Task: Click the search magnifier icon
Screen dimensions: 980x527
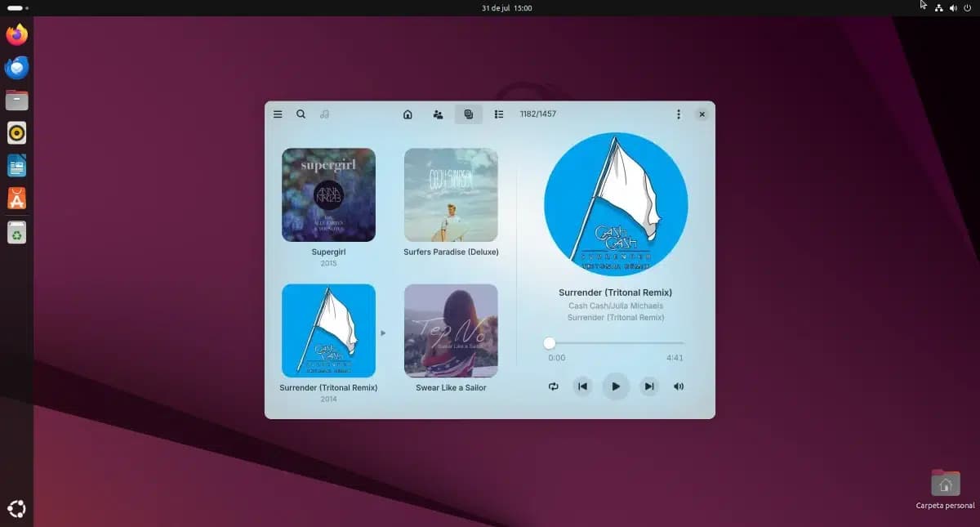Action: 301,114
